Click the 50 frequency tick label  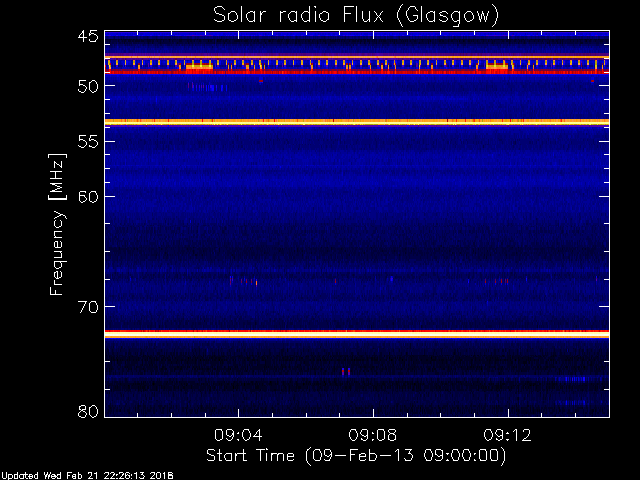(x=88, y=87)
